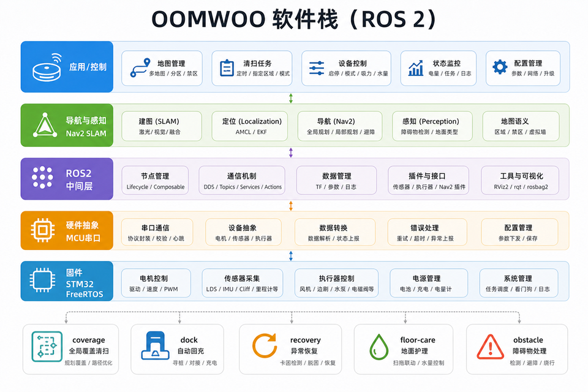This screenshot has height=392, width=588.
Task: Open the 地图管理 card
Action: (162, 68)
